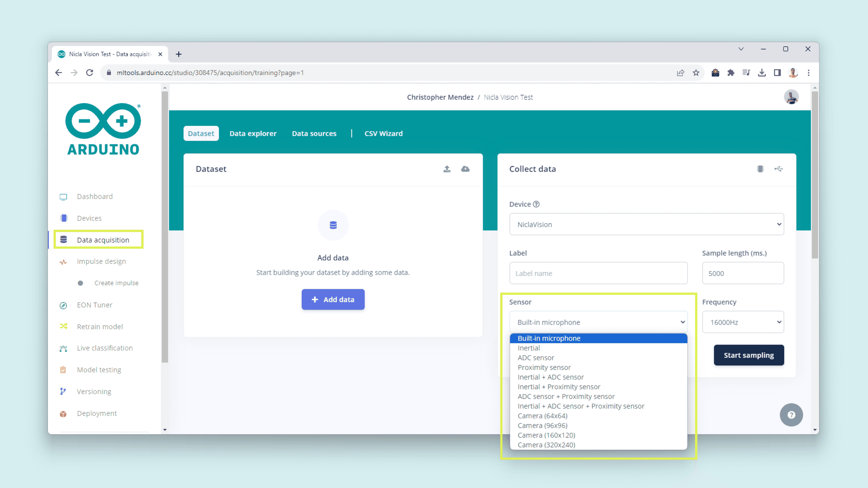This screenshot has width=868, height=488.
Task: Open the CSV Wizard tab
Action: pyautogui.click(x=383, y=133)
